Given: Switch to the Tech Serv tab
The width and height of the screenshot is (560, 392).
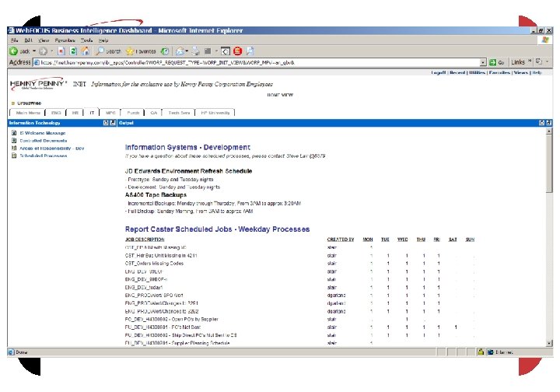Looking at the screenshot, I should 179,113.
